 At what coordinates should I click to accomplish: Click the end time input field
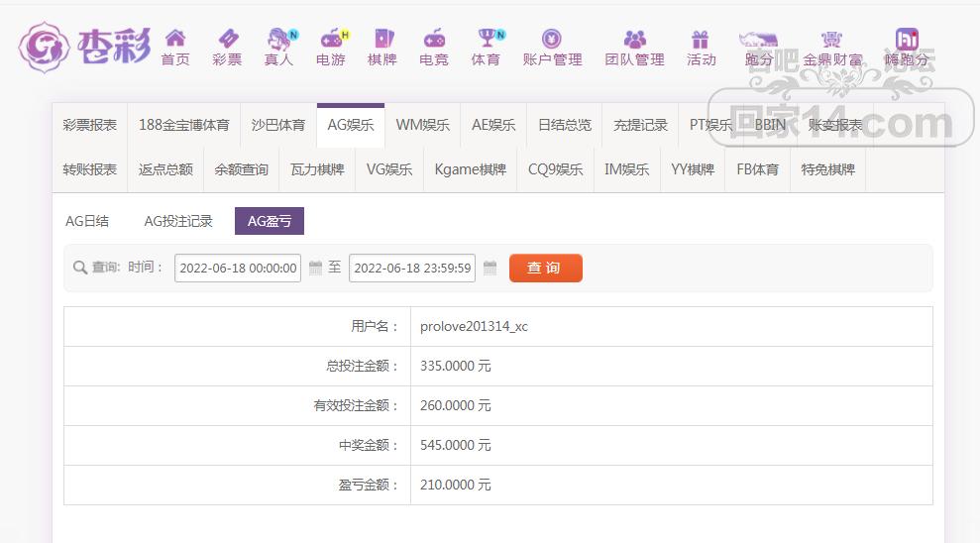coord(412,269)
